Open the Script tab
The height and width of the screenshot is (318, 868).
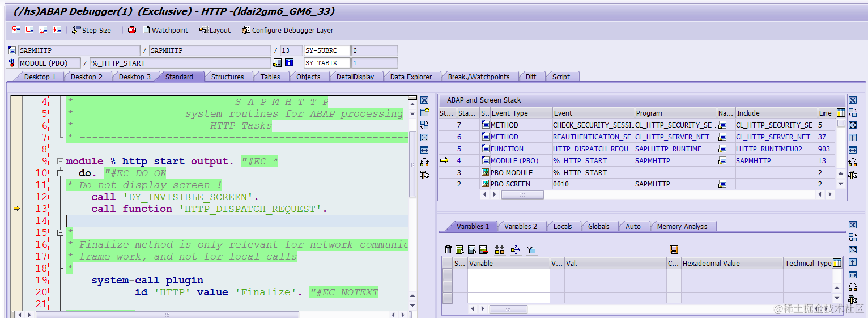pyautogui.click(x=561, y=77)
